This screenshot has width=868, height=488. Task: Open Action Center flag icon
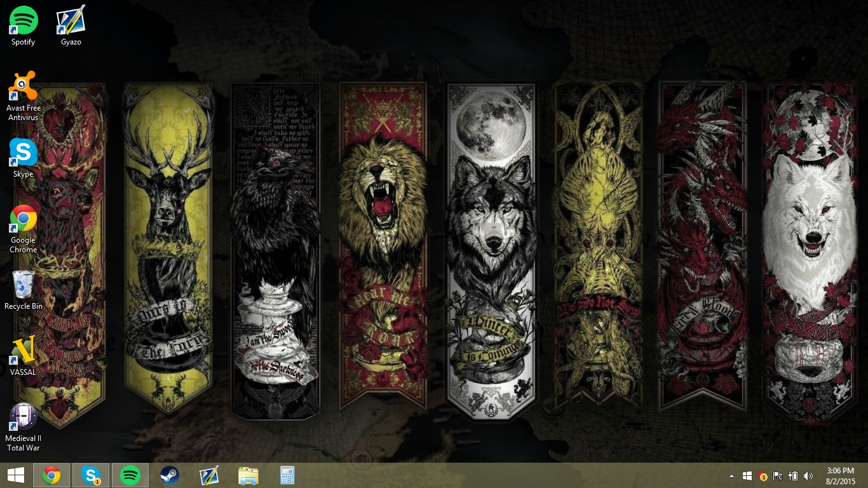[x=778, y=475]
